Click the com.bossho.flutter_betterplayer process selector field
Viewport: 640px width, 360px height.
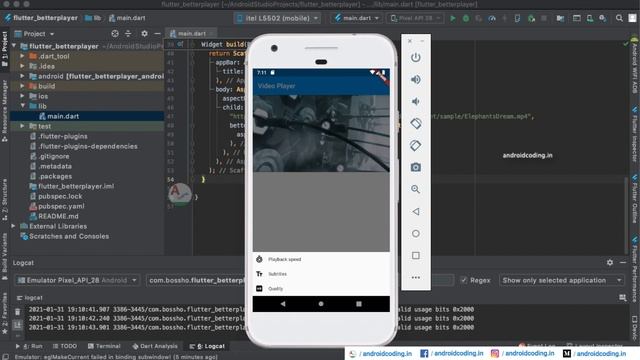click(x=196, y=280)
